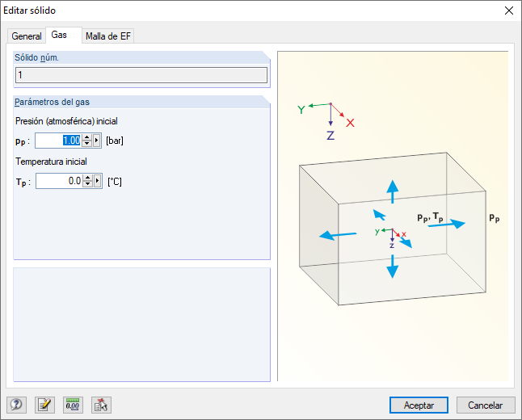Decrease pressure pp with down spinner
This screenshot has height=420, width=522.
point(87,144)
